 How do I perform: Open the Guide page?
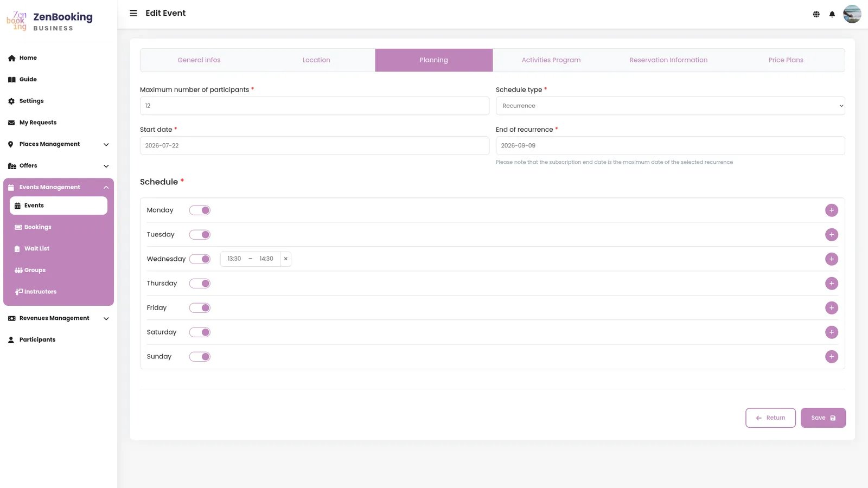tap(59, 80)
